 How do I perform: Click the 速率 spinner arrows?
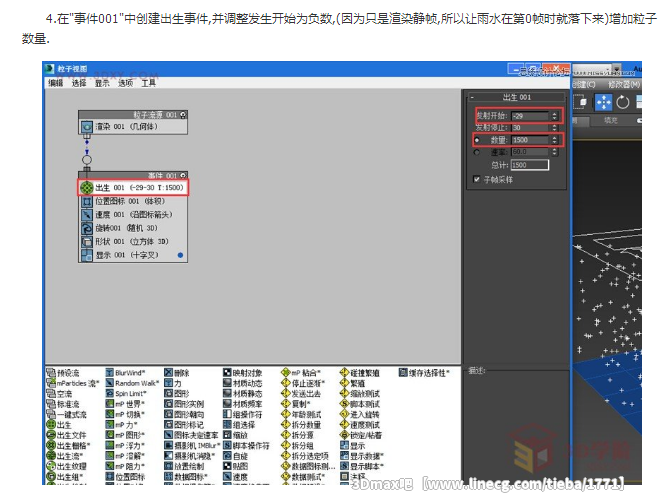point(554,152)
